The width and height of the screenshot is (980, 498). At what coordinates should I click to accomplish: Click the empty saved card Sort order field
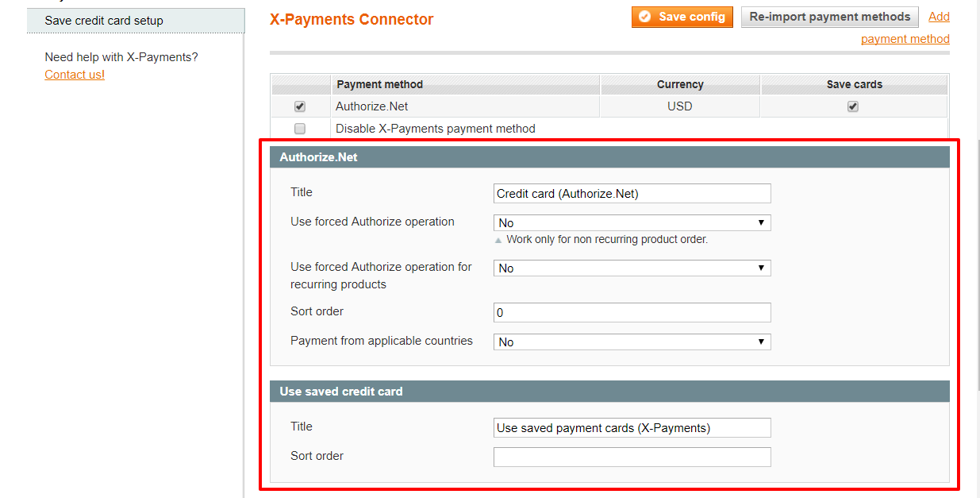click(x=632, y=457)
